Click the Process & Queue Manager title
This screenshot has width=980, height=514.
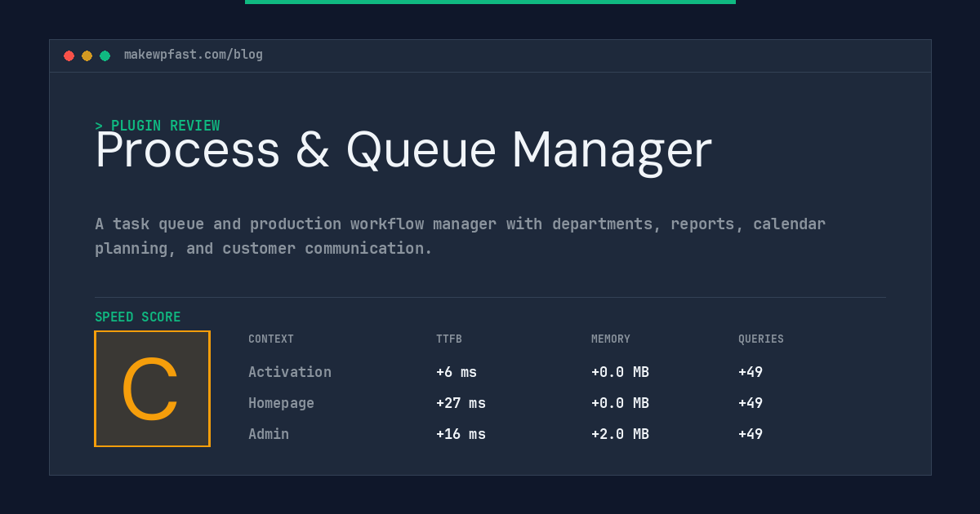point(403,151)
